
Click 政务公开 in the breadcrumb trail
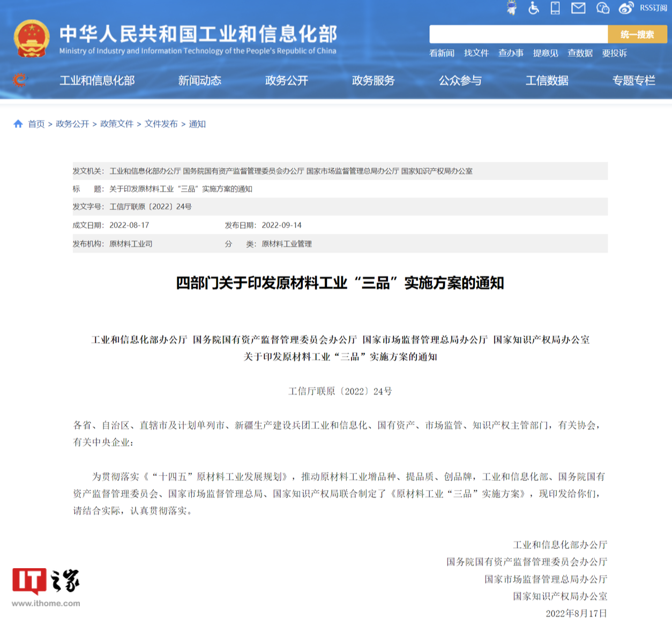coord(72,124)
